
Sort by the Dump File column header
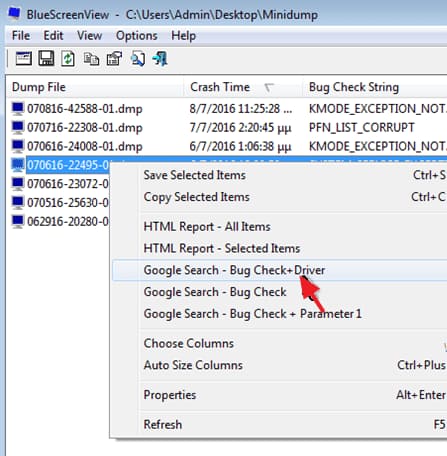tap(95, 87)
